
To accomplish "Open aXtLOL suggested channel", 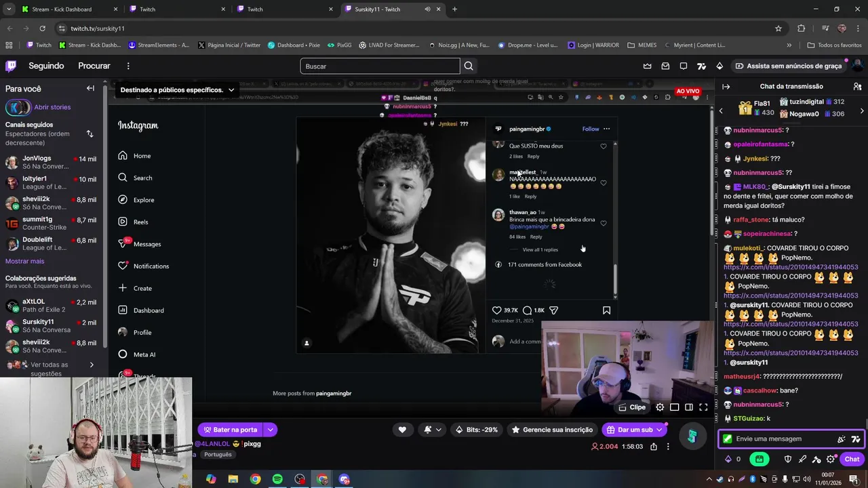I will (x=51, y=306).
